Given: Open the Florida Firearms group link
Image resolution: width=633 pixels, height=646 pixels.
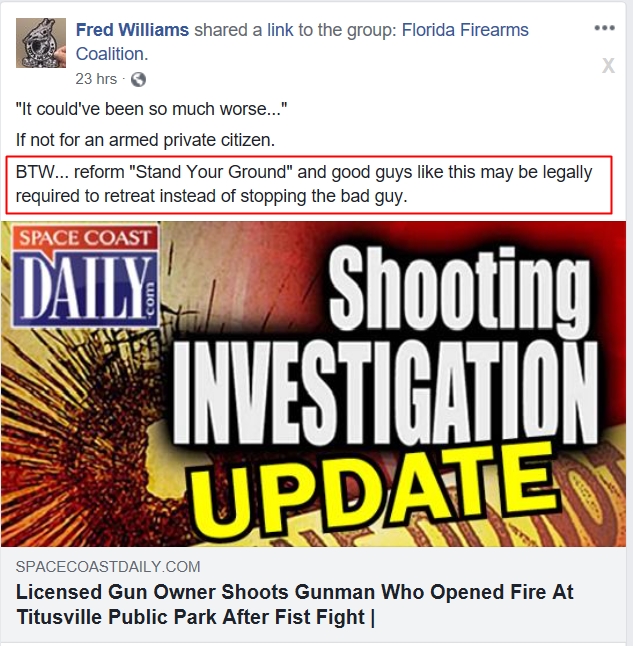Looking at the screenshot, I should 465,30.
